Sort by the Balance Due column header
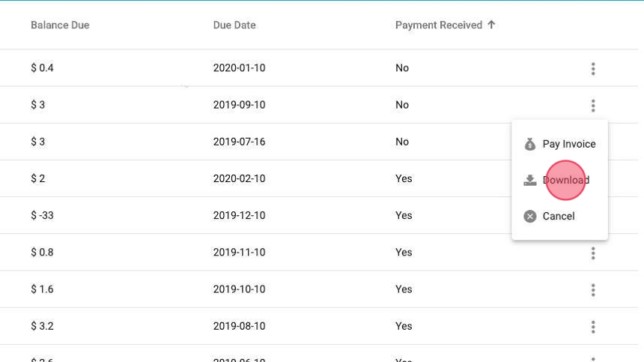This screenshot has width=644, height=362. click(x=60, y=25)
